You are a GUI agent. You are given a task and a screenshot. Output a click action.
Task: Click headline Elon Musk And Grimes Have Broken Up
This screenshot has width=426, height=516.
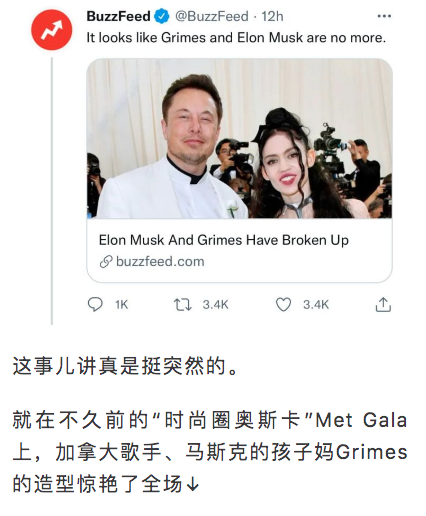[224, 240]
